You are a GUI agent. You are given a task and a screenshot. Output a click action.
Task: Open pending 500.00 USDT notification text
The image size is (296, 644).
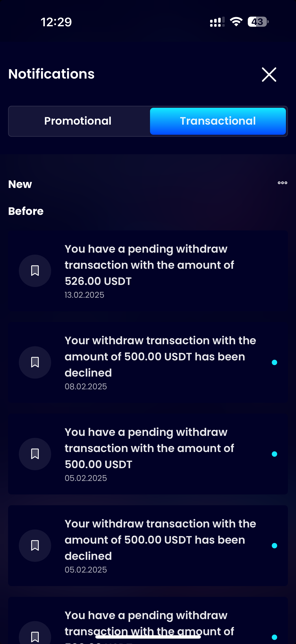coord(149,448)
